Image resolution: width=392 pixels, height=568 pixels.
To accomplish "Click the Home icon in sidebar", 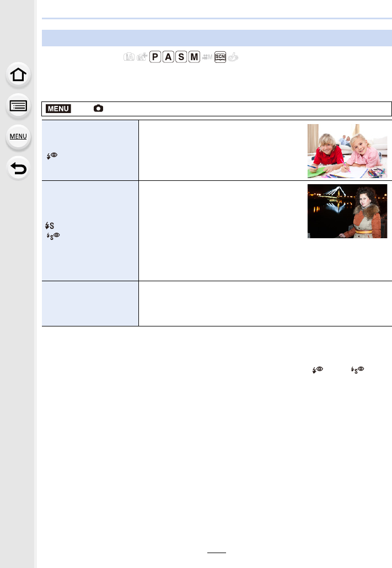I will coord(18,75).
